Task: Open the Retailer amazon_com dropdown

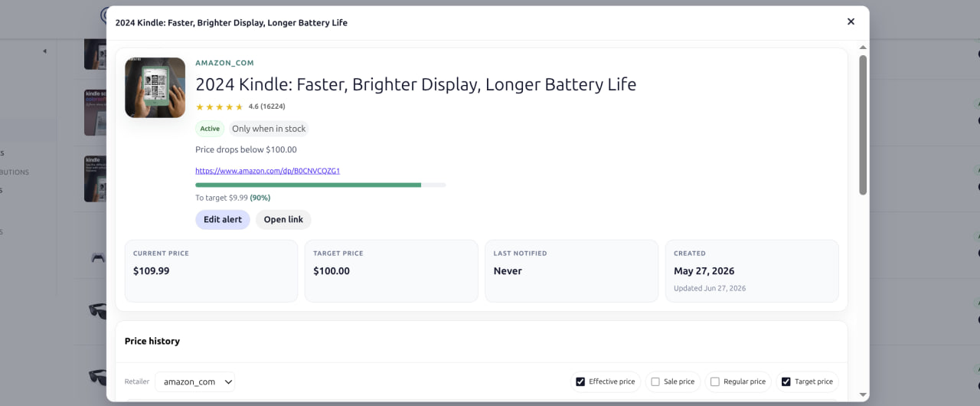Action: click(x=195, y=381)
